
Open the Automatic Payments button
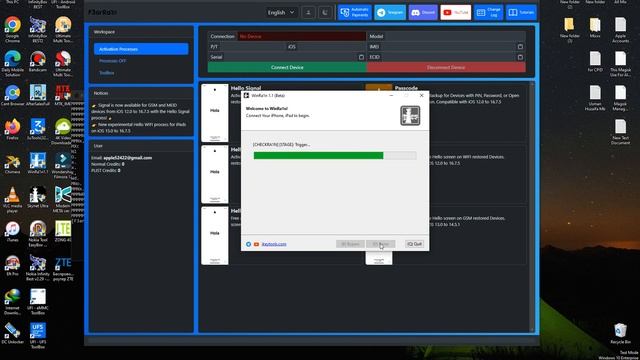(354, 13)
